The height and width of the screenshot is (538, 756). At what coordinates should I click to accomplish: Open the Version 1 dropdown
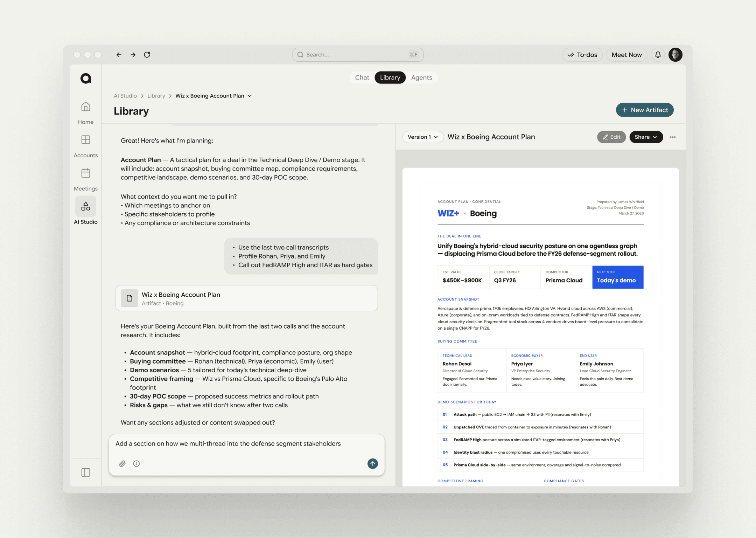tap(423, 137)
